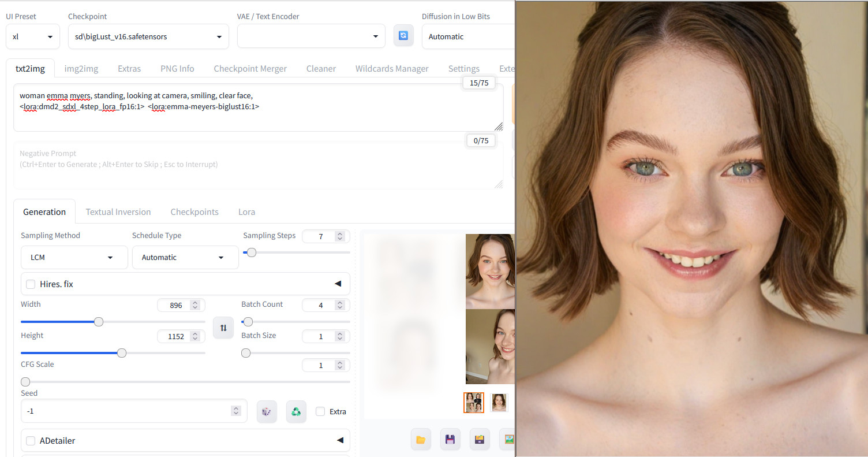This screenshot has height=457, width=868.
Task: Switch to the img2img tab
Action: [81, 69]
